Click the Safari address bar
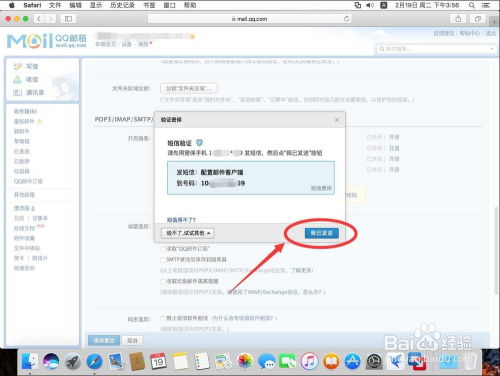 [x=250, y=19]
